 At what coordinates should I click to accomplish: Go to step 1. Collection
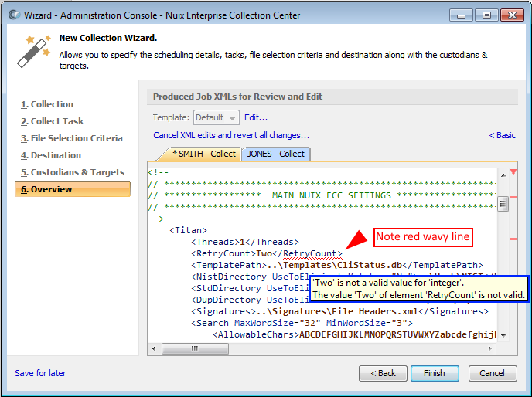[47, 104]
